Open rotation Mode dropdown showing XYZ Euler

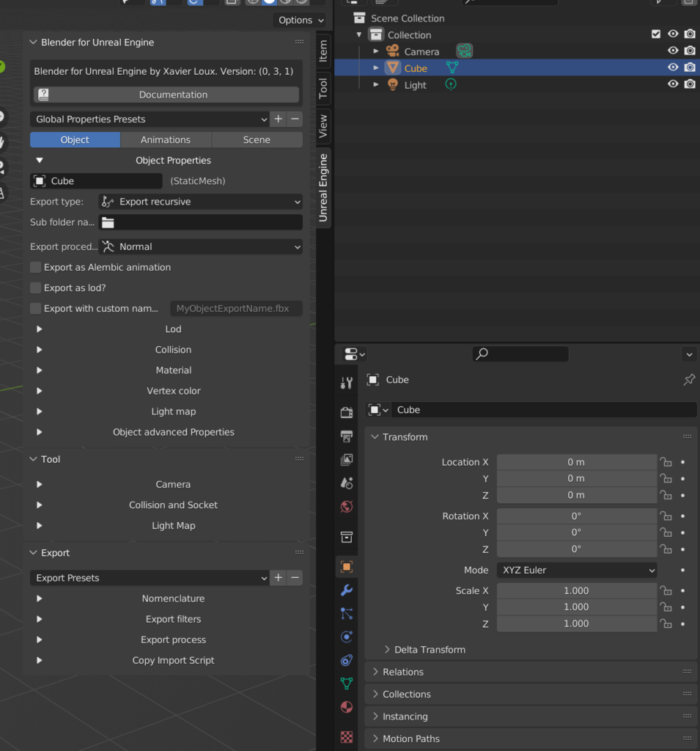[577, 571]
